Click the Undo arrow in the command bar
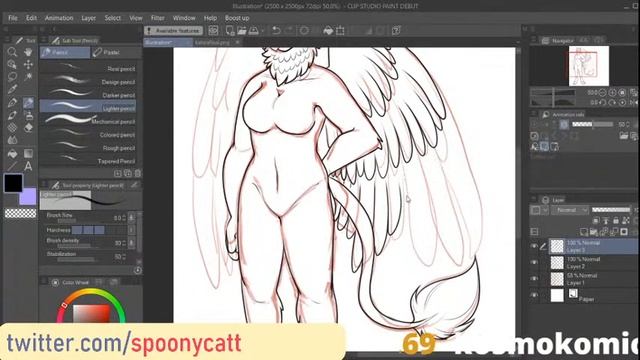640x360 pixels. [276, 31]
